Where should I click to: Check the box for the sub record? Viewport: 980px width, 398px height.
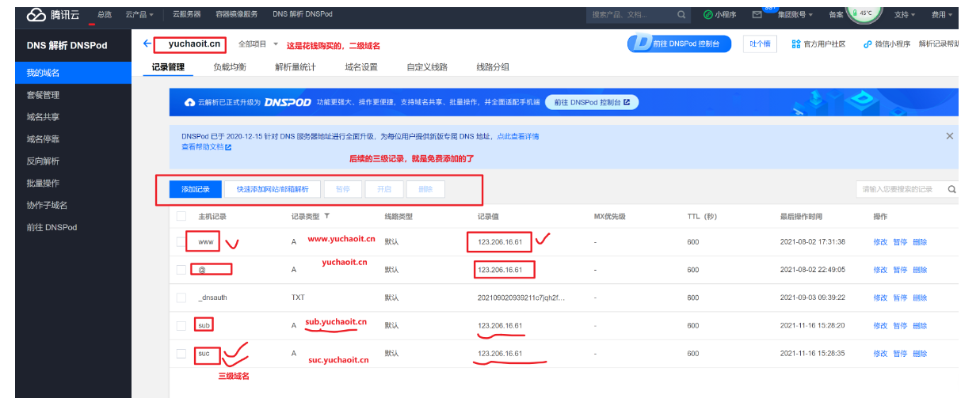[x=181, y=325]
